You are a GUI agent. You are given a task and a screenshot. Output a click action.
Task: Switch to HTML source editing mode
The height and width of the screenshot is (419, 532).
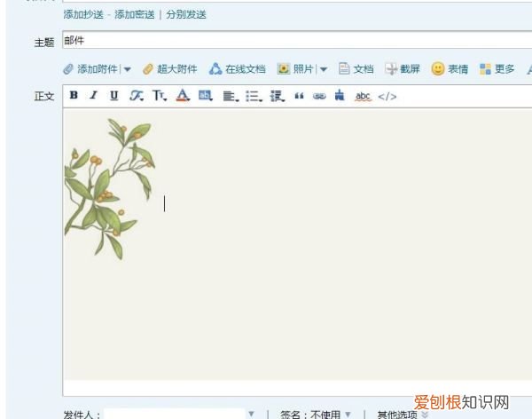387,97
